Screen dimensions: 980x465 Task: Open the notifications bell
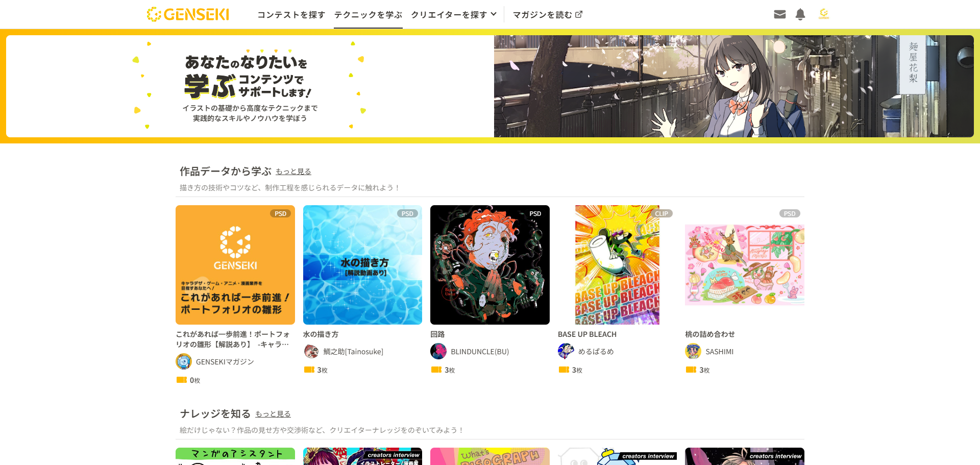coord(800,14)
